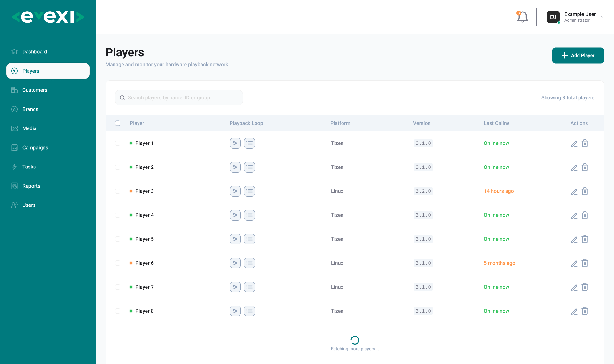Viewport: 614px width, 364px height.
Task: Open the Player 3 playback loop list icon
Action: coord(249,191)
